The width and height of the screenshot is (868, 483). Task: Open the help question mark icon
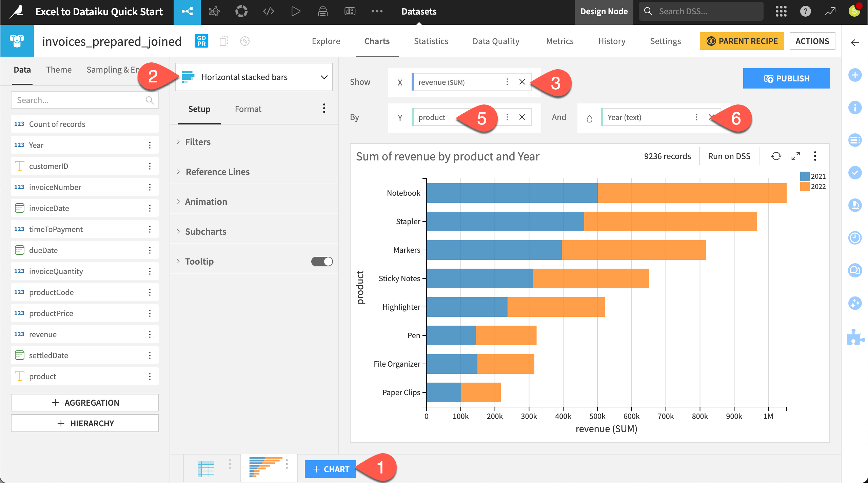[x=806, y=11]
